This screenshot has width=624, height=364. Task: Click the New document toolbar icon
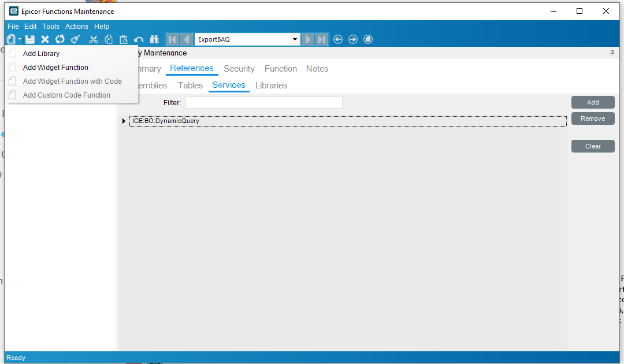pyautogui.click(x=11, y=39)
